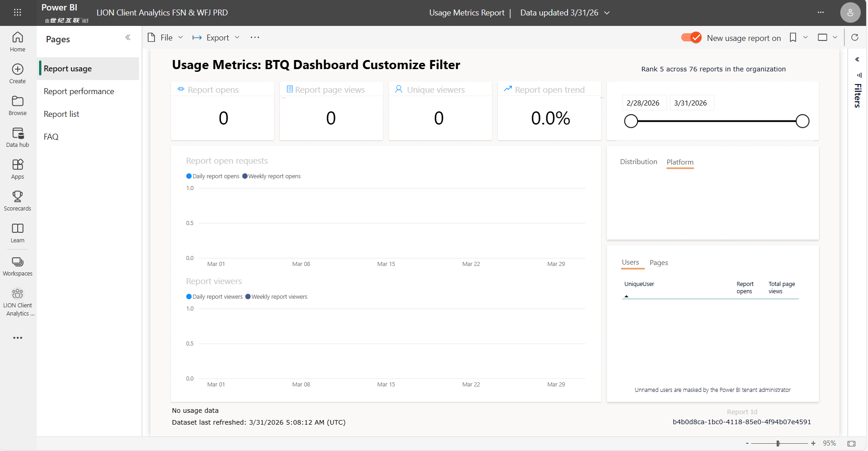Sort by UniqueUser column header

tap(639, 284)
